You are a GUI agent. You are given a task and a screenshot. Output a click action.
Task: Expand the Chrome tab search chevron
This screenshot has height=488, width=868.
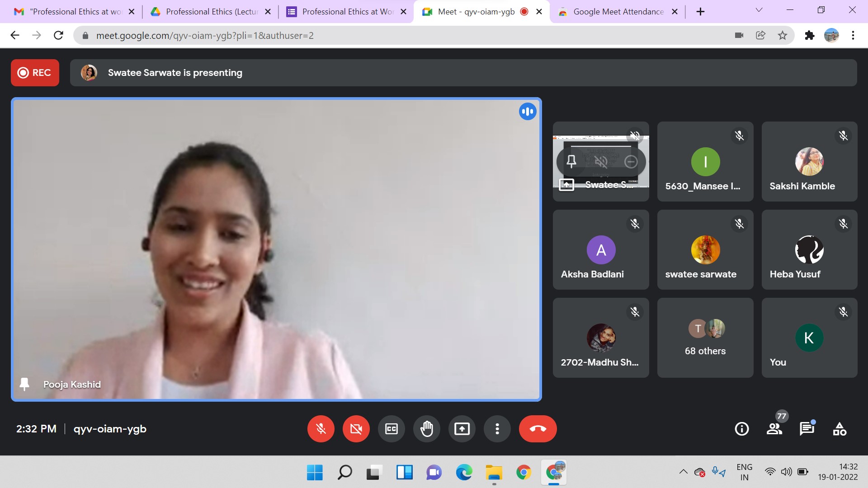tap(759, 10)
